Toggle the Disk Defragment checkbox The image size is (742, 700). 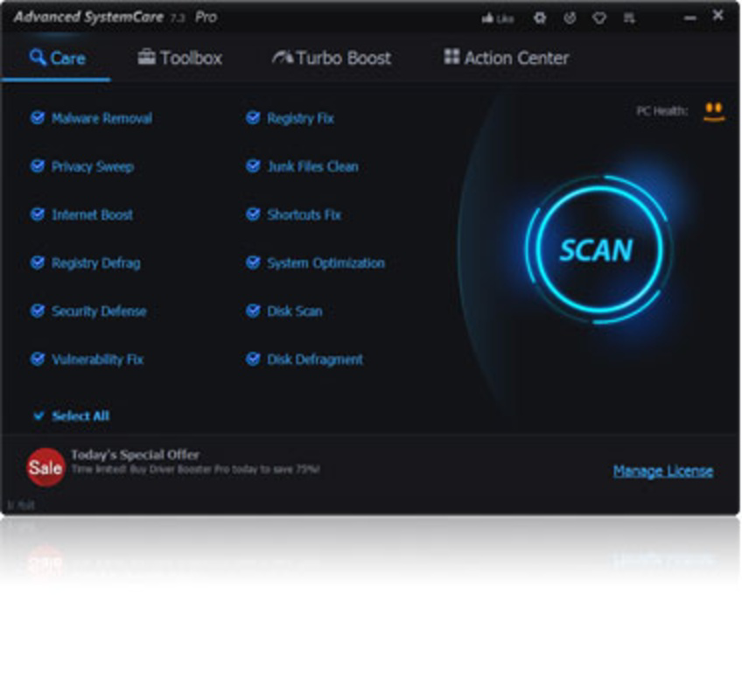(x=253, y=359)
